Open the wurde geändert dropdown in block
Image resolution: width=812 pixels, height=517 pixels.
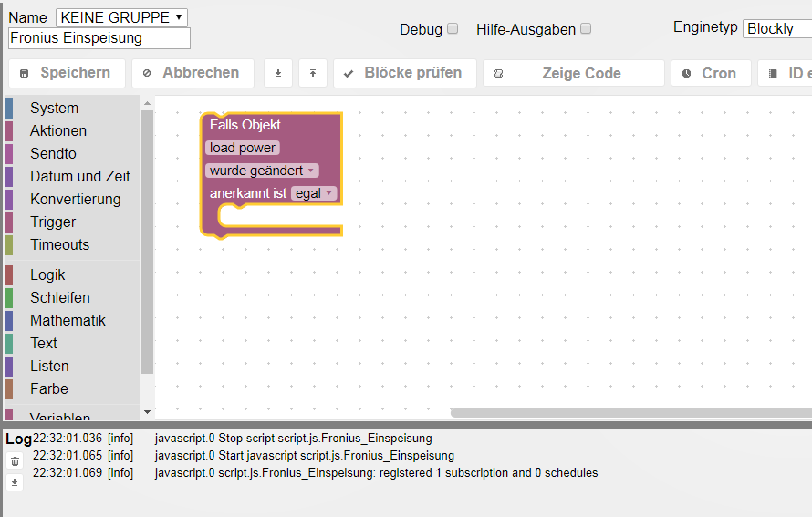pos(262,171)
